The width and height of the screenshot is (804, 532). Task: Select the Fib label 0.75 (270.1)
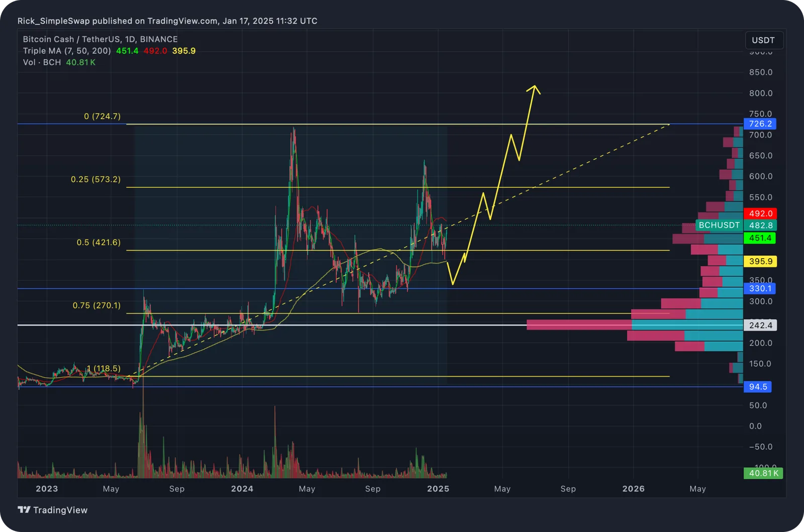tap(96, 305)
